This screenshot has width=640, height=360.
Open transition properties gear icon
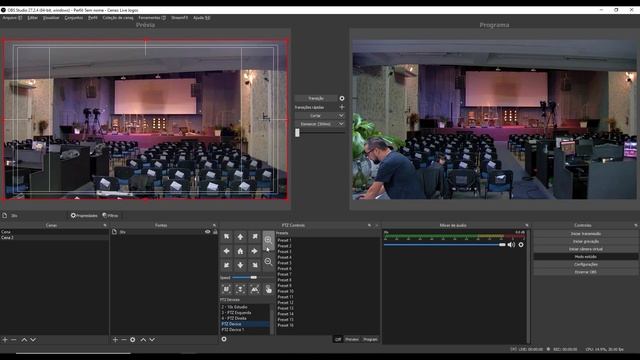[342, 98]
